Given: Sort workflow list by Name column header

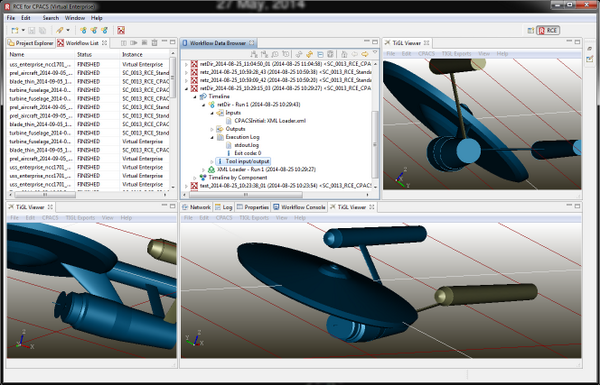Looking at the screenshot, I should (x=41, y=54).
